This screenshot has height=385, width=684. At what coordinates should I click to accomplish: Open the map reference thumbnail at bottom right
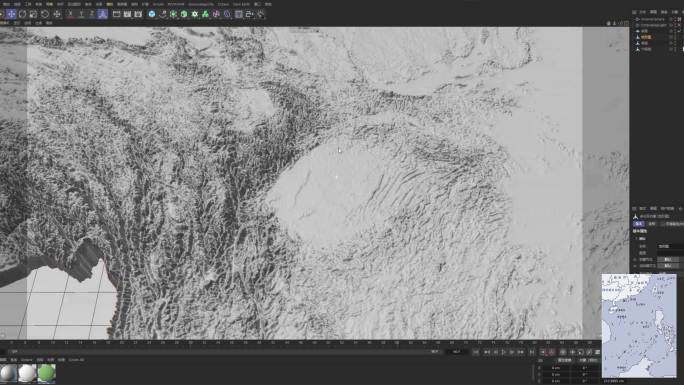(x=639, y=326)
